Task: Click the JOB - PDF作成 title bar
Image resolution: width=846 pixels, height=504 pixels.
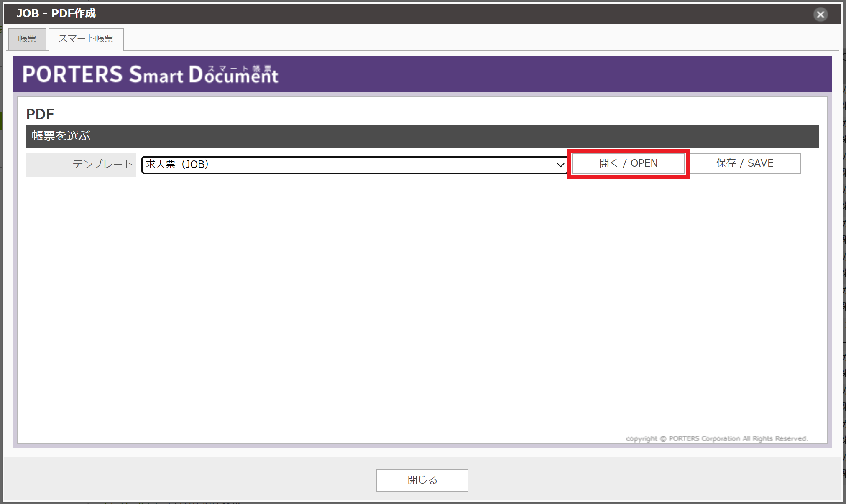Action: (56, 13)
